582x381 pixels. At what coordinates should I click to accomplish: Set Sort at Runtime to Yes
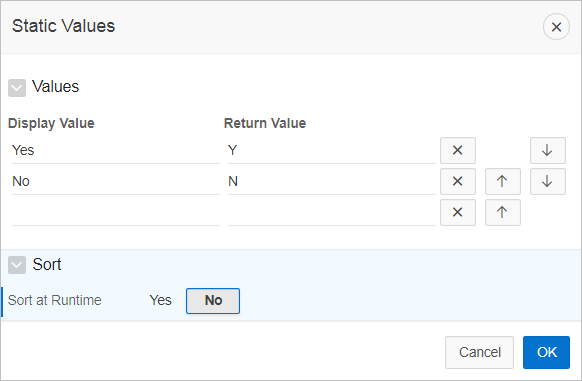pos(160,300)
